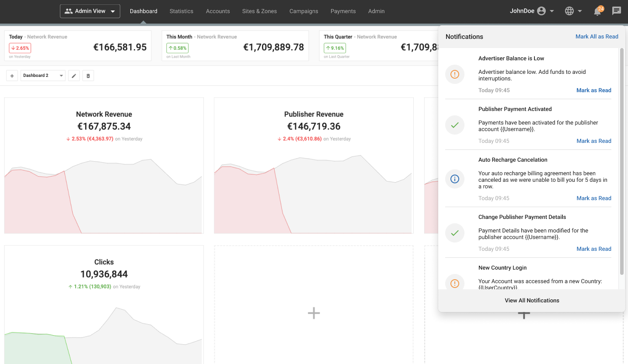Open the Admin View dropdown
The image size is (628, 364).
[x=90, y=11]
